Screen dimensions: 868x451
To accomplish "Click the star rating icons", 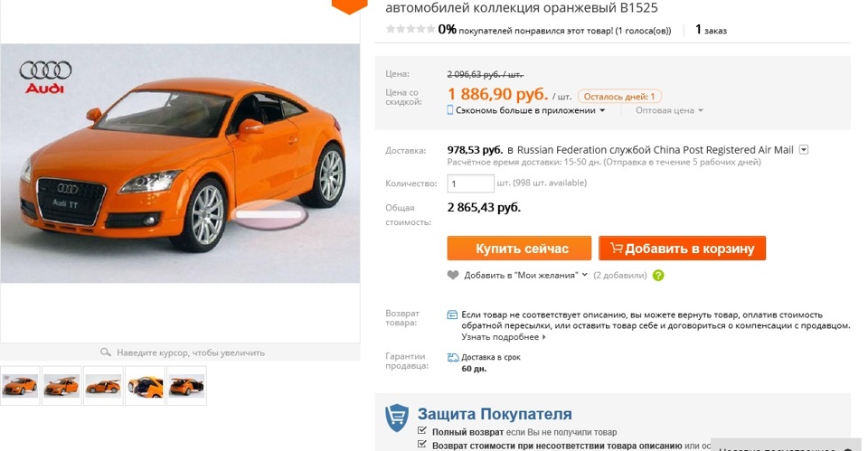I will tap(410, 29).
